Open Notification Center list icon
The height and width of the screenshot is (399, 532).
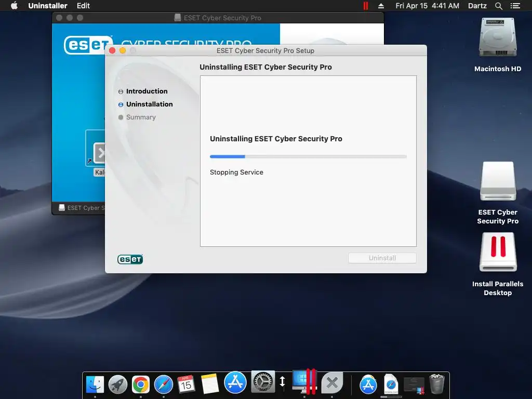(x=515, y=6)
